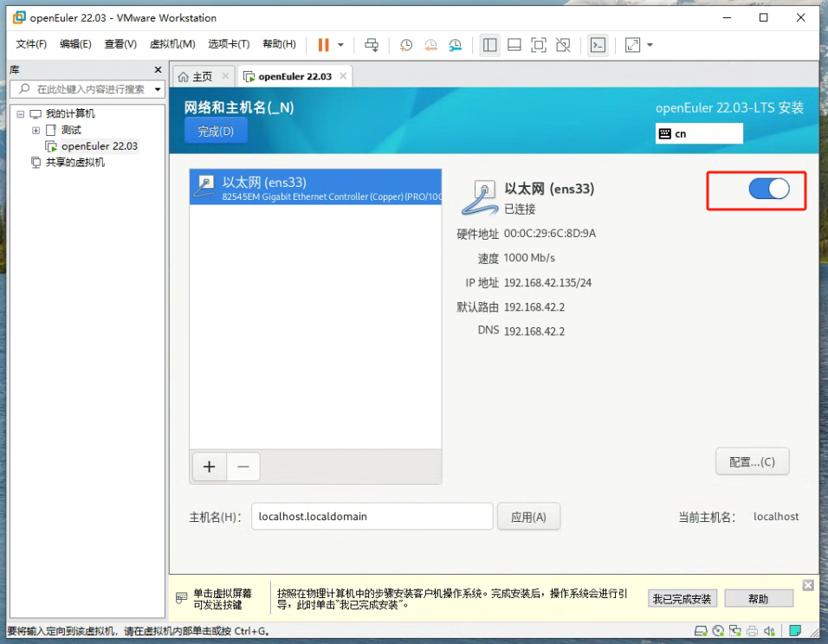This screenshot has width=828, height=644.
Task: Open the 编辑(E) menu
Action: [x=75, y=44]
